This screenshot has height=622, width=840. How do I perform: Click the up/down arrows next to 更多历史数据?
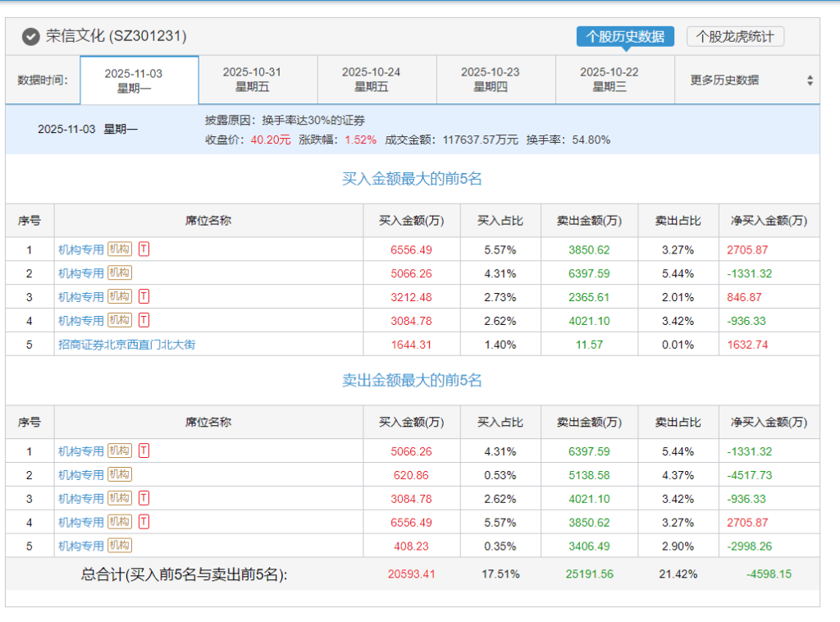tap(810, 80)
